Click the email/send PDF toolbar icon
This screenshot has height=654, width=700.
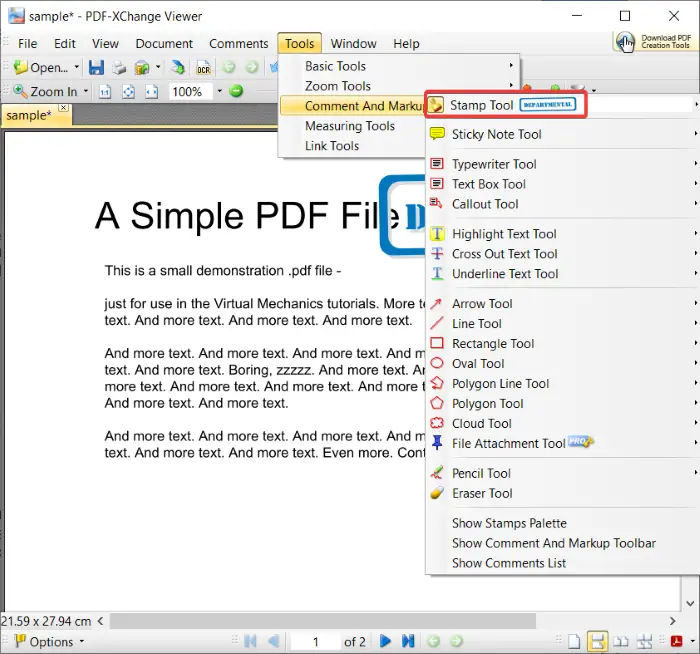point(142,68)
